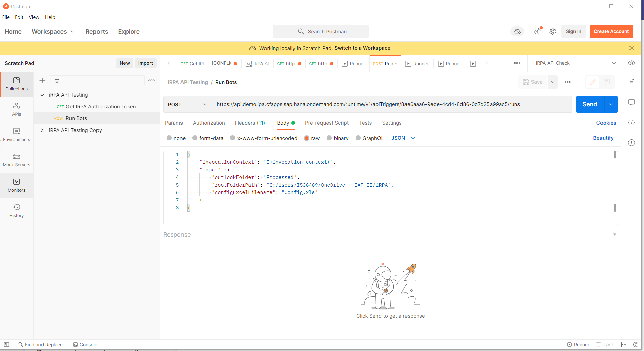
Task: Open the Send button dropdown arrow
Action: tap(611, 104)
